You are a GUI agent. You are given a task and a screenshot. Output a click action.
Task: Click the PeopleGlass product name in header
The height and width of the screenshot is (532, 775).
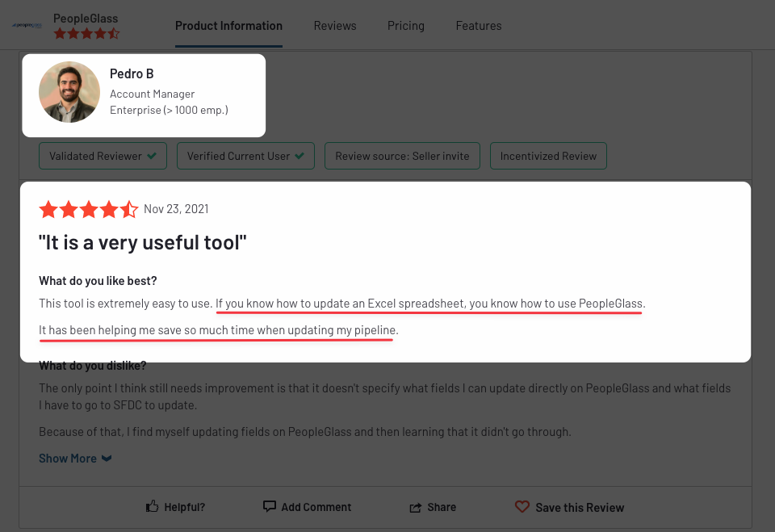[86, 19]
